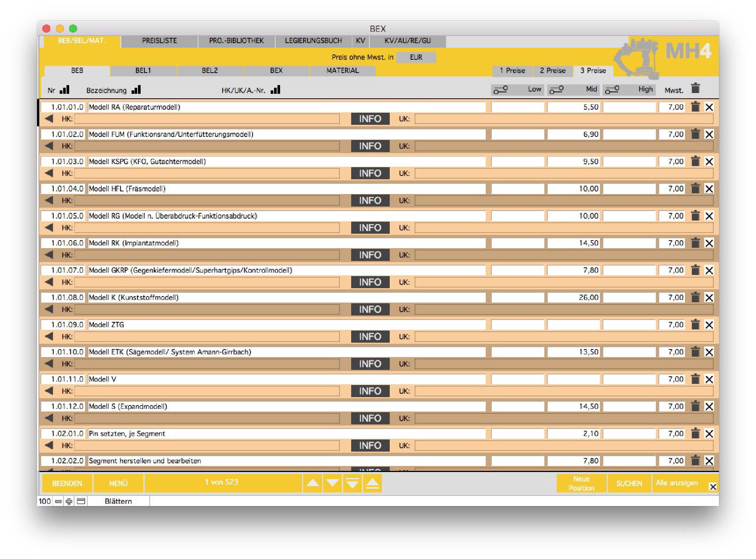The width and height of the screenshot is (756, 559).
Task: Delete Modell RA row with trash icon
Action: pyautogui.click(x=695, y=107)
